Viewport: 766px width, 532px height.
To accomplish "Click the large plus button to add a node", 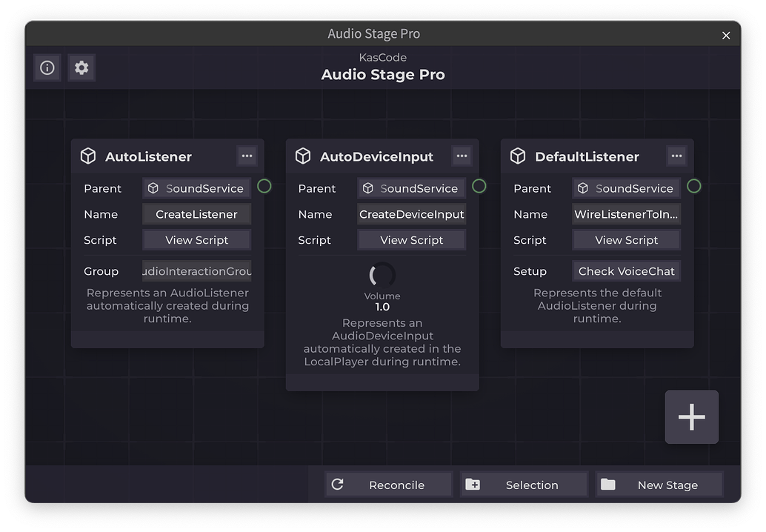I will pos(691,416).
